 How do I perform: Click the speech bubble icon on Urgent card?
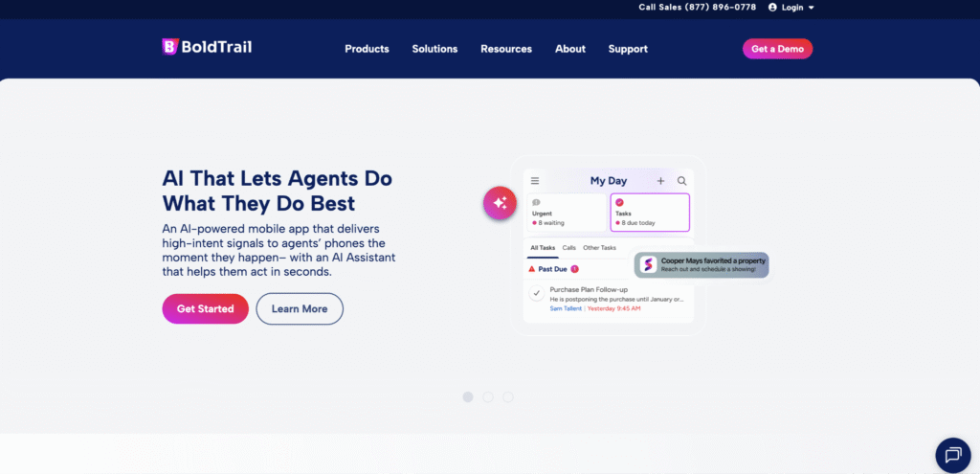point(536,203)
